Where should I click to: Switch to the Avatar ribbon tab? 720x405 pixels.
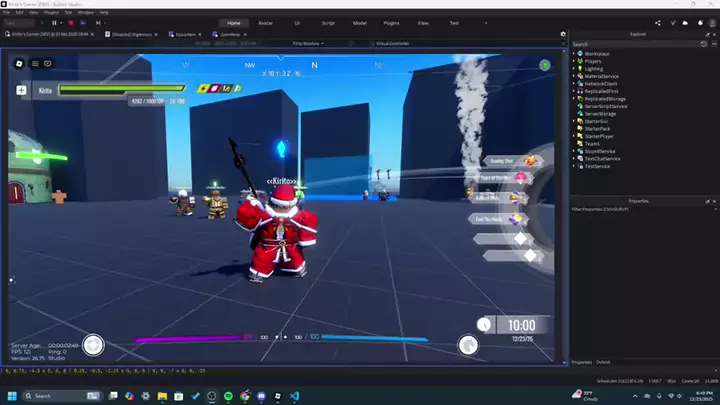click(x=266, y=22)
